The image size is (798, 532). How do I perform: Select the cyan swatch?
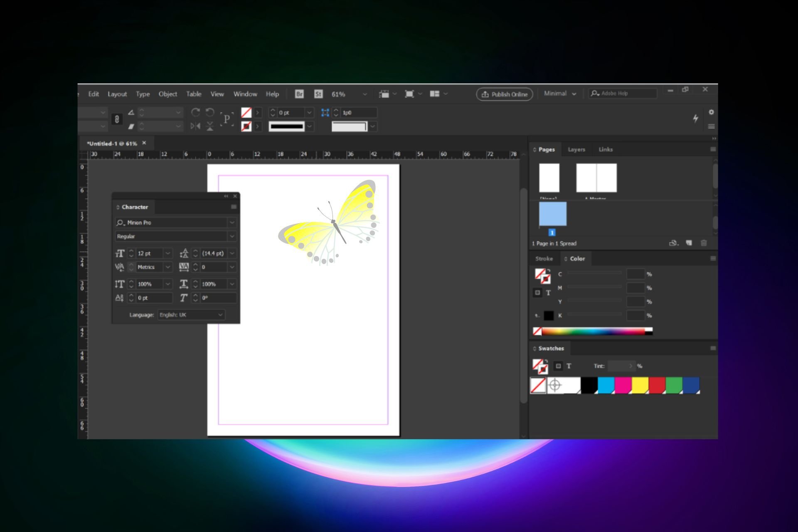[606, 385]
